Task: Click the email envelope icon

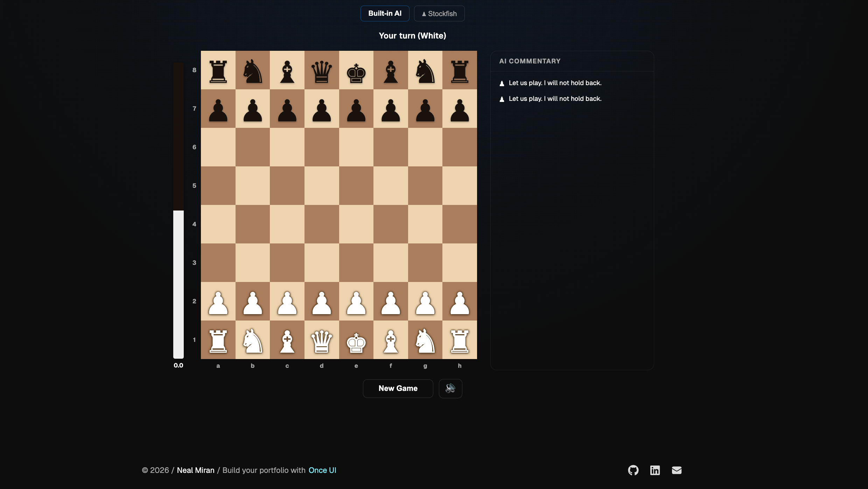Action: coord(677,470)
